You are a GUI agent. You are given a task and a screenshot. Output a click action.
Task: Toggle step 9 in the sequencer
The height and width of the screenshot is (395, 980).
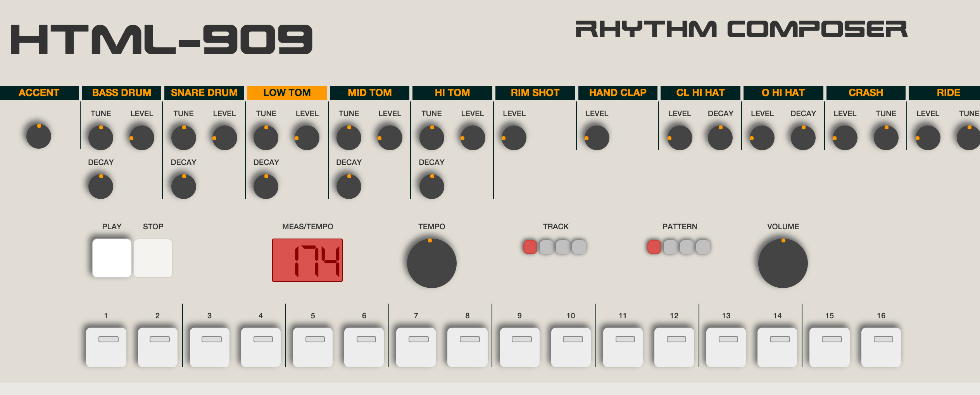(x=520, y=347)
